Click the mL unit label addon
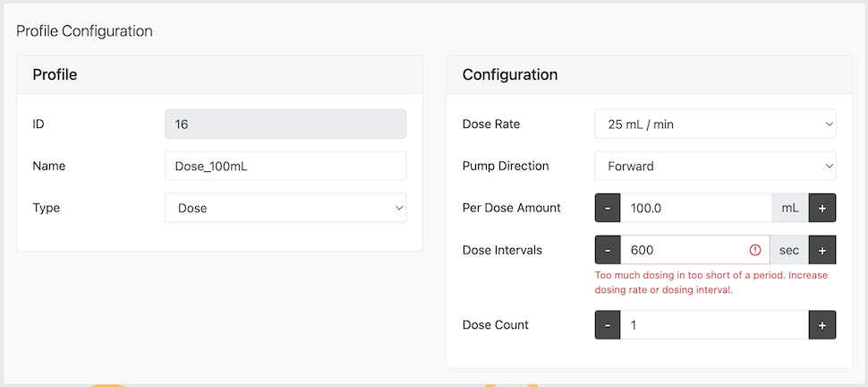The height and width of the screenshot is (387, 868). click(790, 208)
